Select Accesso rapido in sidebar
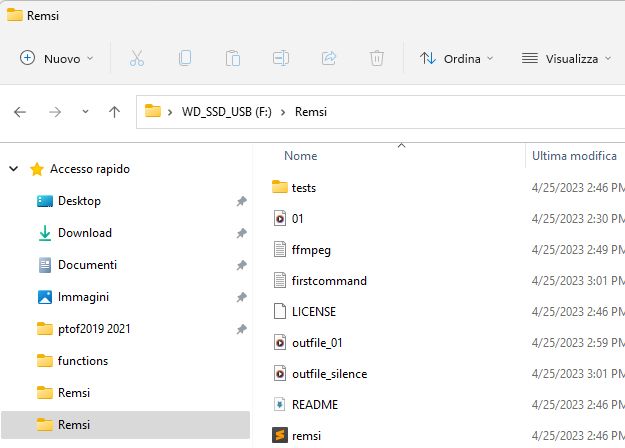The height and width of the screenshot is (448, 625). coord(90,169)
